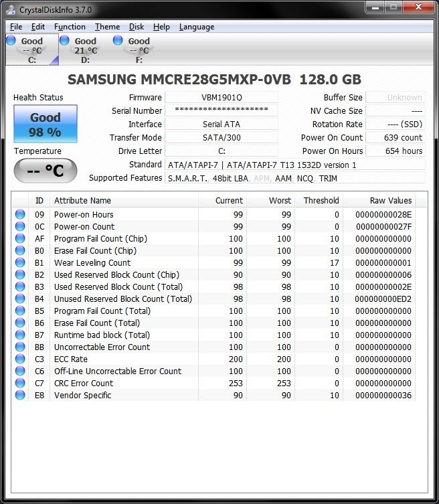This screenshot has height=504, width=439.
Task: Click the ID column header
Action: [39, 201]
